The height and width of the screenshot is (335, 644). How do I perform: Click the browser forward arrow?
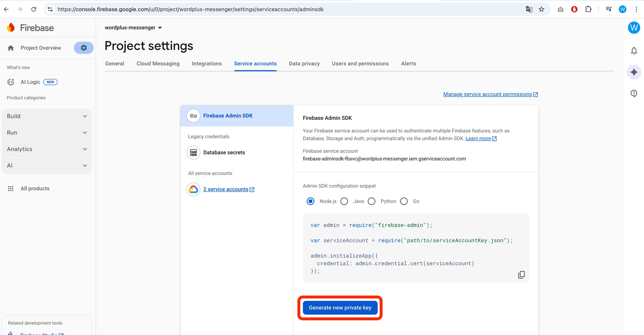pyautogui.click(x=20, y=9)
